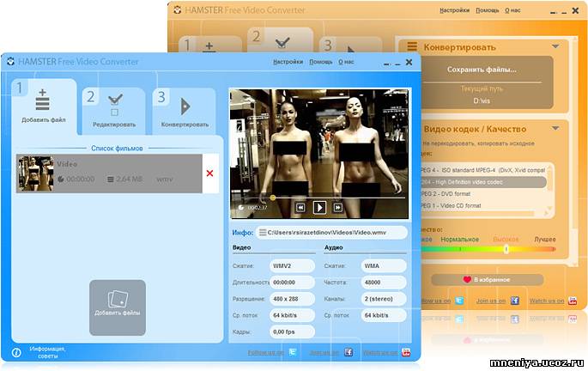Open О нас in the blue window
The image size is (588, 371).
pos(346,62)
